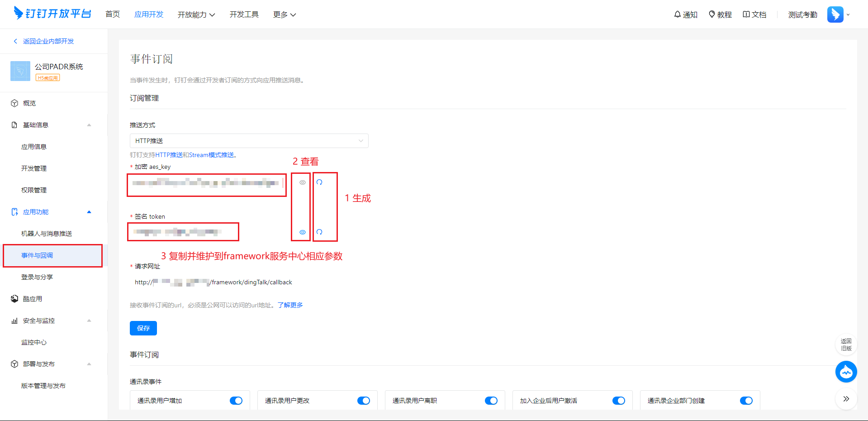Viewport: 868px width, 421px height.
Task: Click the 教程 text in the header
Action: point(725,14)
